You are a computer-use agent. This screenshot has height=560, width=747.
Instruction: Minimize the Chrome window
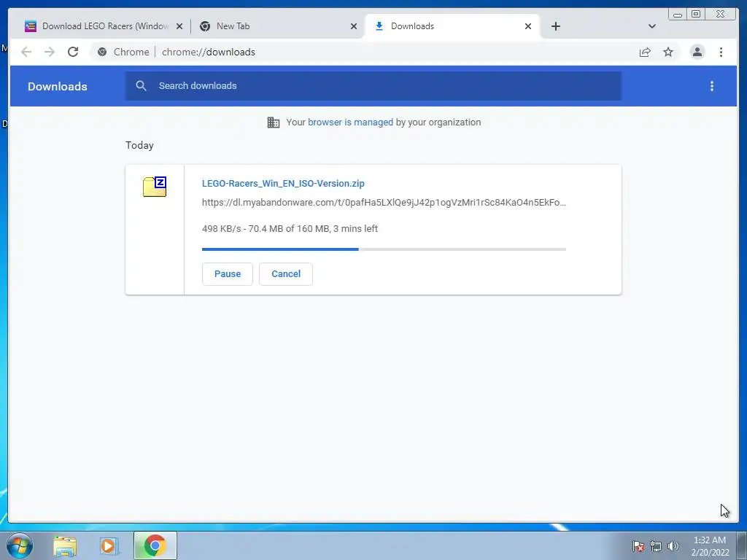tap(678, 15)
